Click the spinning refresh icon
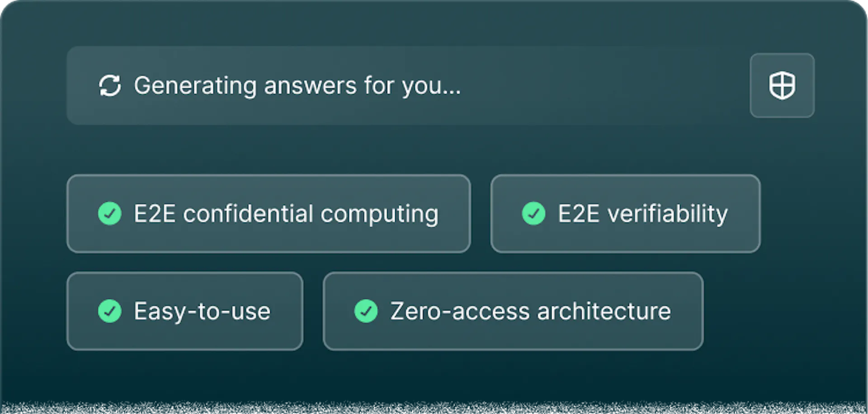Screen dimensions: 868x414 pyautogui.click(x=110, y=85)
